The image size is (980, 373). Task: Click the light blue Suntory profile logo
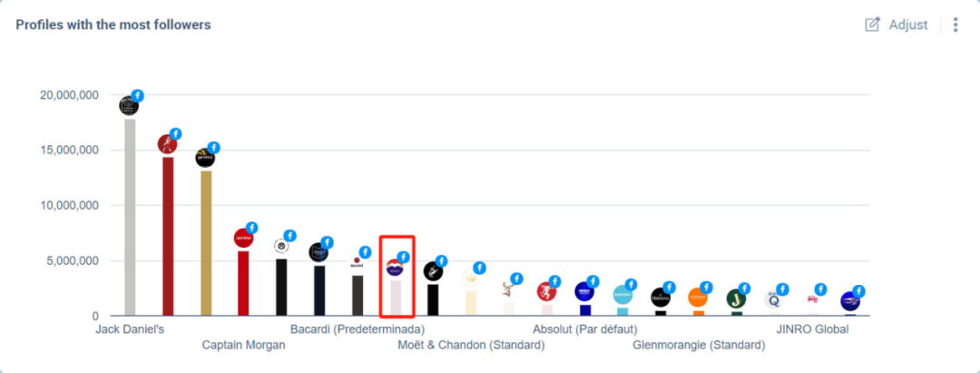(622, 294)
